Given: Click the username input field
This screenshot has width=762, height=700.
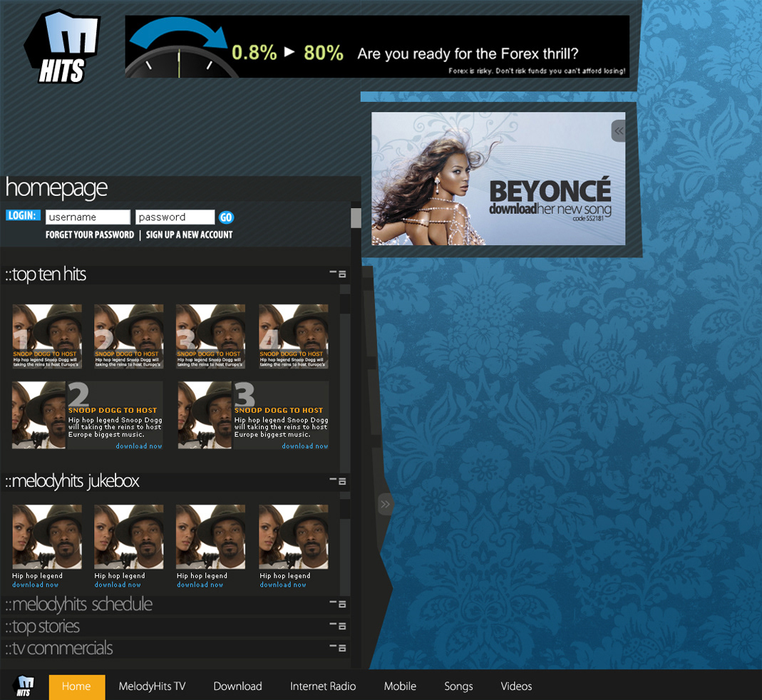Looking at the screenshot, I should point(88,217).
